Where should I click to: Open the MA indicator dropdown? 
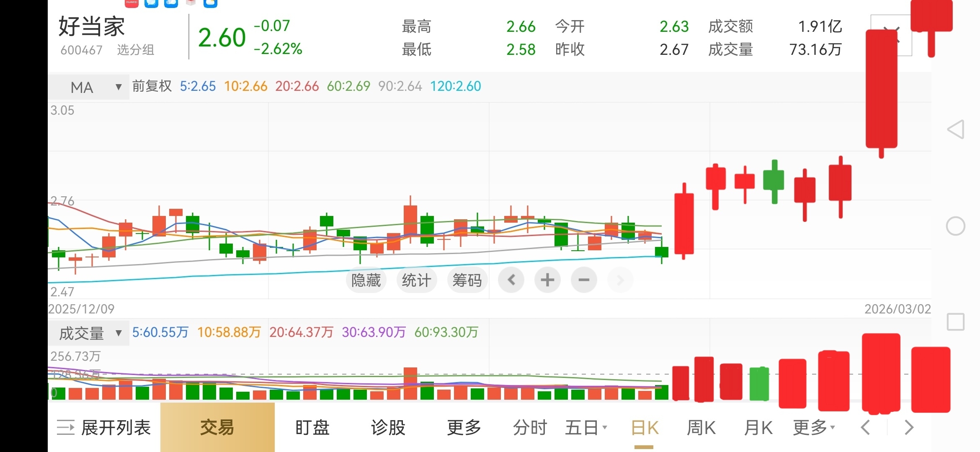[89, 87]
